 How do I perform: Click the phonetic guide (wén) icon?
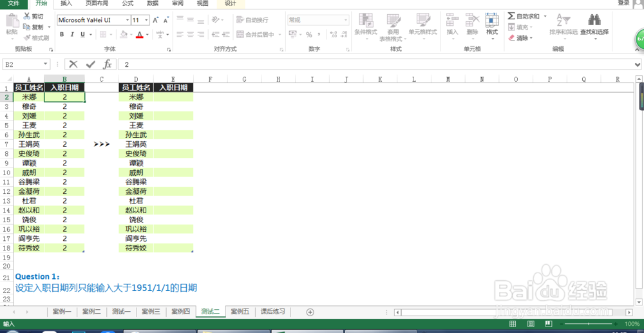point(160,35)
